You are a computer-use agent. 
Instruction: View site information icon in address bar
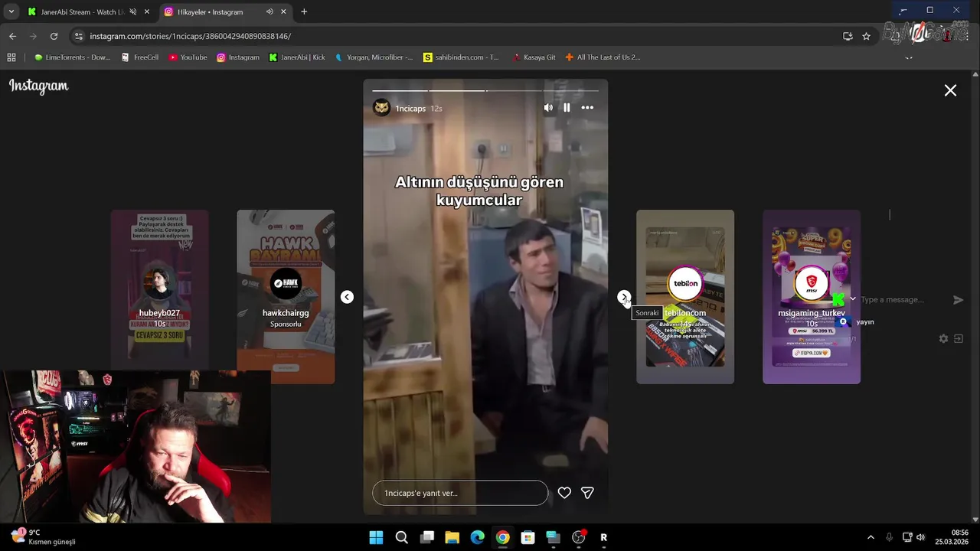point(78,36)
